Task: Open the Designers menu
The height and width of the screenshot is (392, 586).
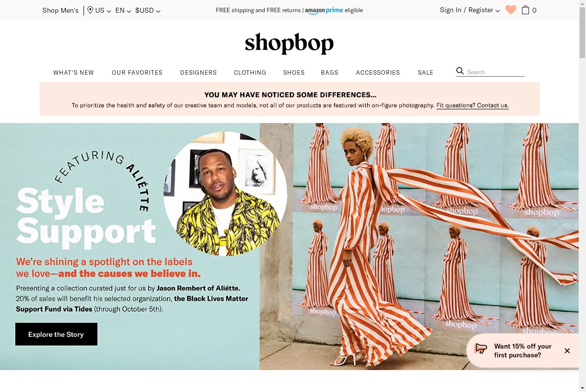Action: pyautogui.click(x=198, y=72)
